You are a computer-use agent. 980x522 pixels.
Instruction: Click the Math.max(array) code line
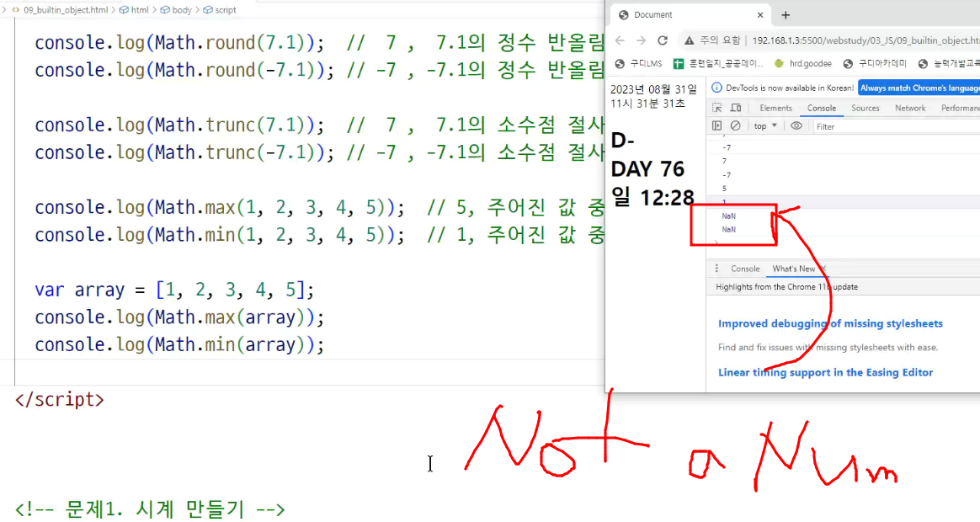click(x=179, y=317)
